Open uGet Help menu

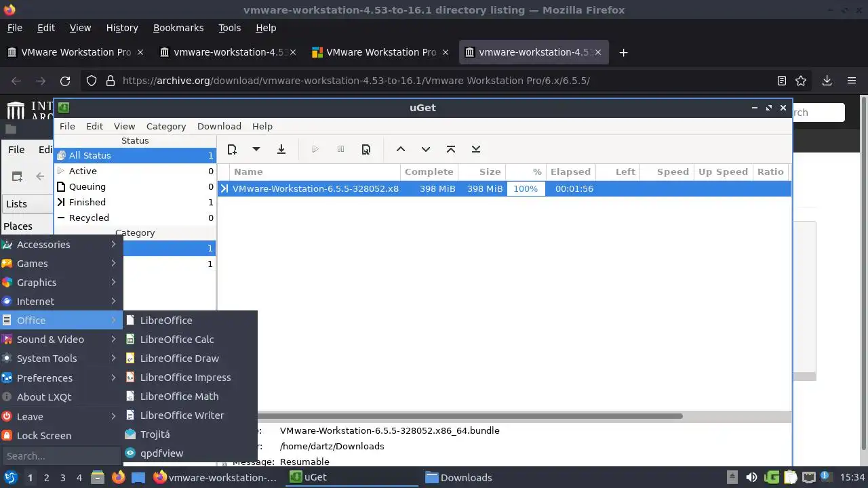coord(262,126)
